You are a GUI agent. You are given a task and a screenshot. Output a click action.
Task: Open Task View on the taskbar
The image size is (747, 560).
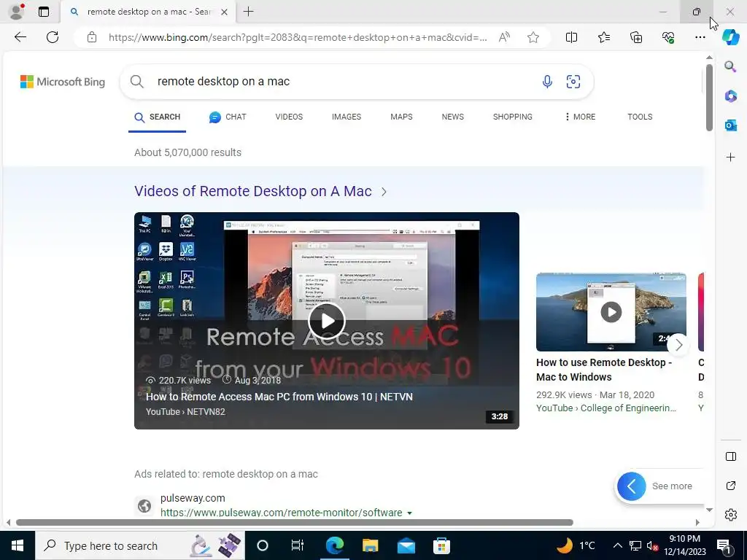coord(298,545)
